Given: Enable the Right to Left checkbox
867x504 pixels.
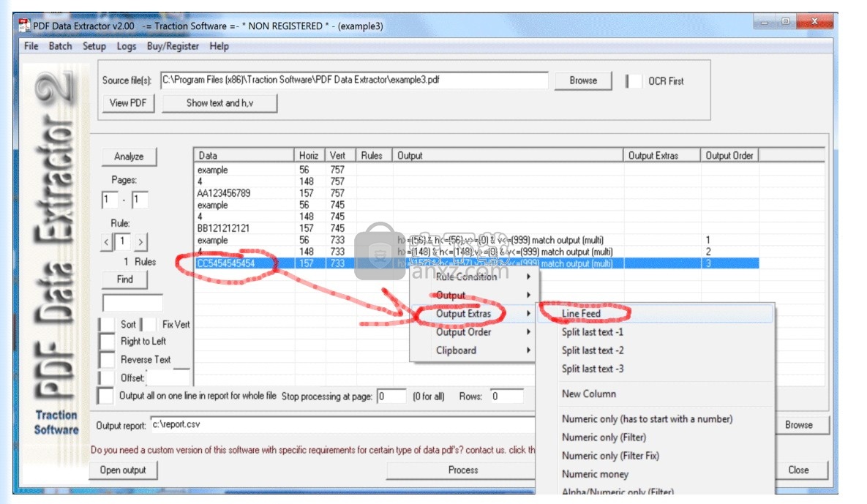Looking at the screenshot, I should point(108,342).
